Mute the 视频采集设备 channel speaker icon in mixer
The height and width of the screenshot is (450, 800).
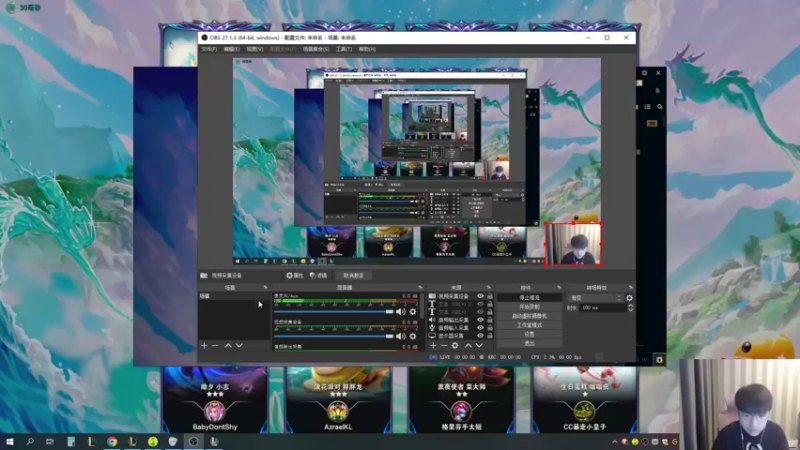tap(401, 336)
